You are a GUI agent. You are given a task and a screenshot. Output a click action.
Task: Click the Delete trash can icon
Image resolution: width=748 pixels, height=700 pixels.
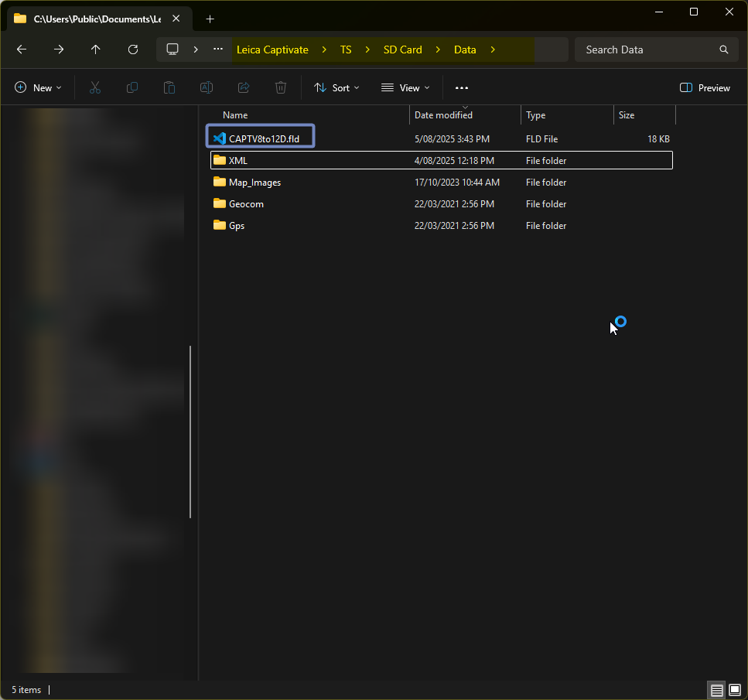point(281,88)
